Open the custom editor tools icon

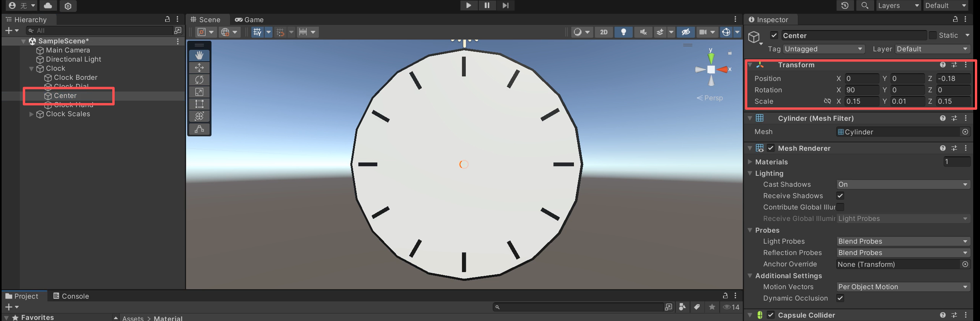click(199, 129)
